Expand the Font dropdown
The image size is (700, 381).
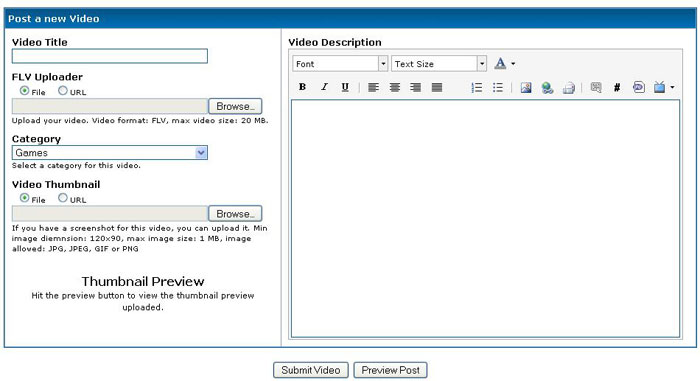340,64
